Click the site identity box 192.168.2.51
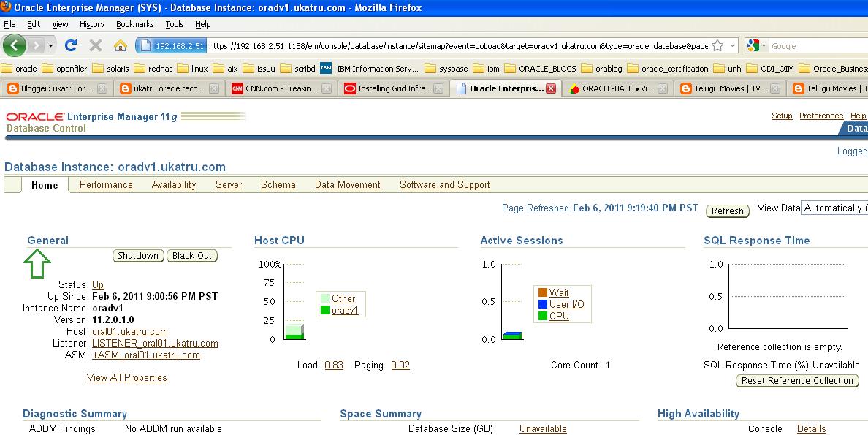Viewport: 868px width, 435px height. click(x=172, y=46)
